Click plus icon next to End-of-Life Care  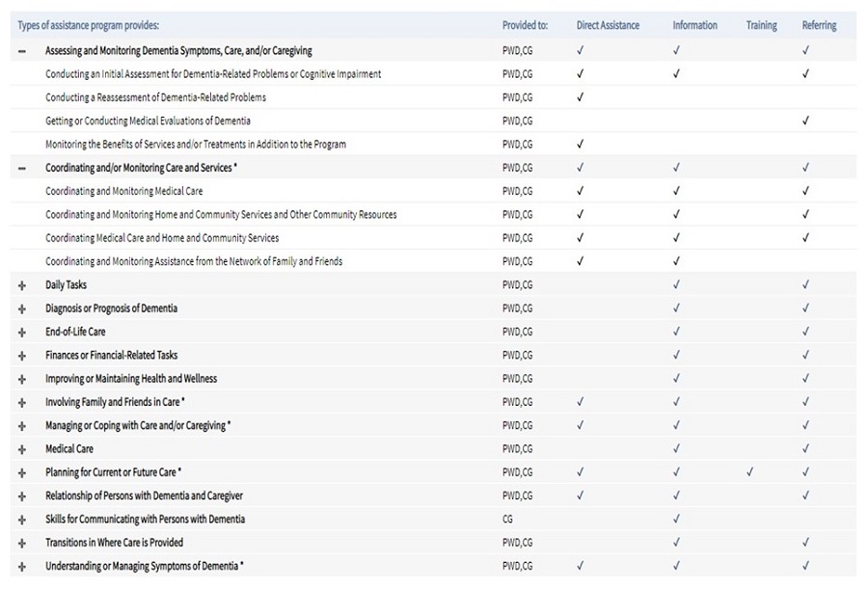pyautogui.click(x=21, y=332)
